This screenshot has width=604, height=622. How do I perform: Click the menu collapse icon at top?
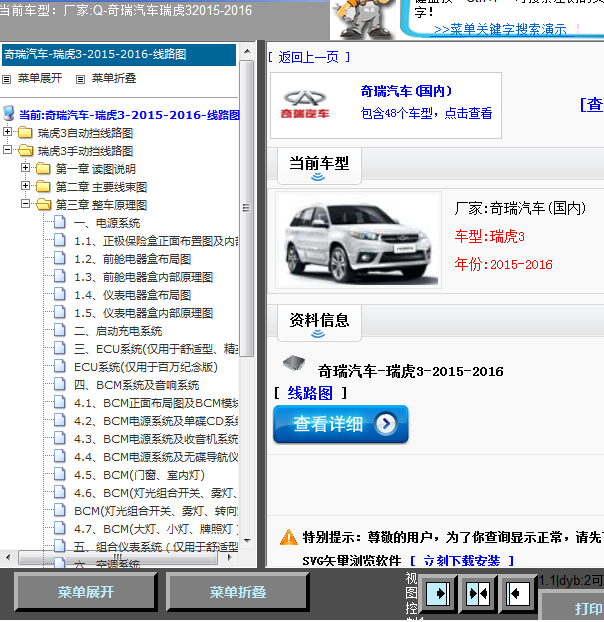point(81,79)
